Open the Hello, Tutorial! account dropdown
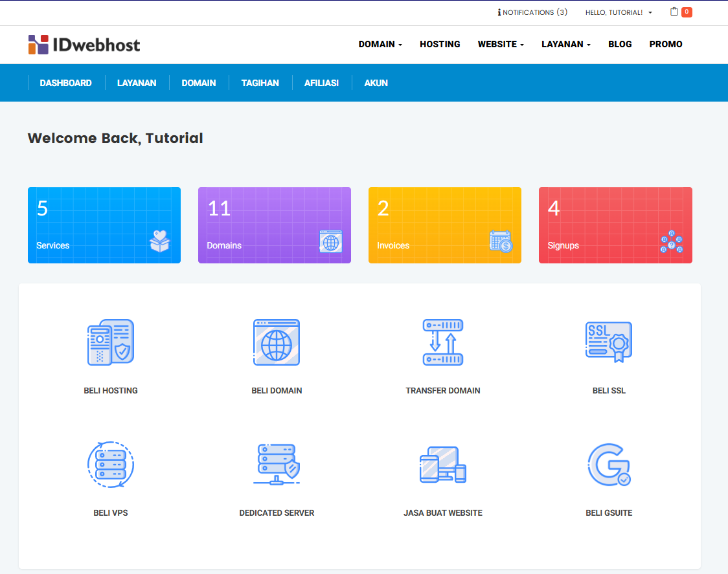The width and height of the screenshot is (728, 574). (619, 12)
